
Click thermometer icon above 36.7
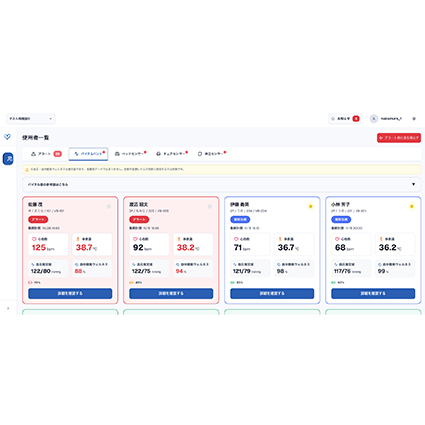click(x=280, y=239)
